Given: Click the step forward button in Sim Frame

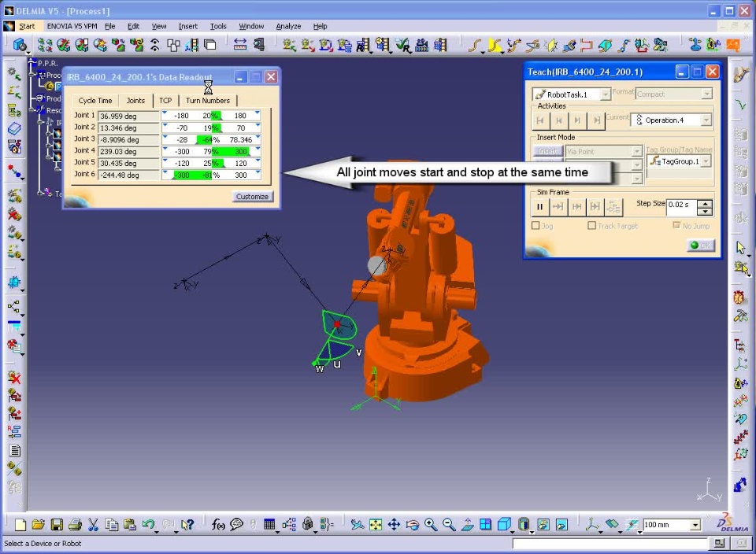Looking at the screenshot, I should (558, 207).
